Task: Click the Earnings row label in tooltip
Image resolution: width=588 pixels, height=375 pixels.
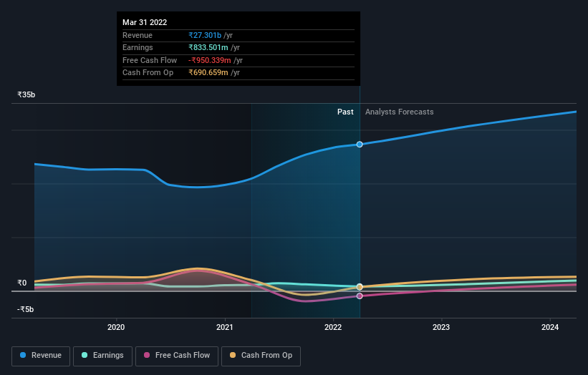Action: coord(138,47)
